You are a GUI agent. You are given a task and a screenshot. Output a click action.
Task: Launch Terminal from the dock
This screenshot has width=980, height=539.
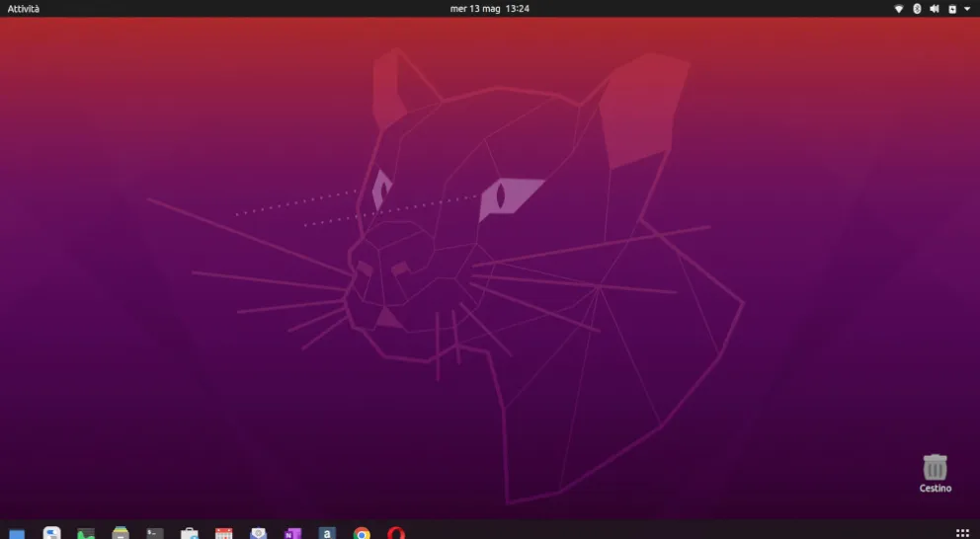click(x=155, y=533)
